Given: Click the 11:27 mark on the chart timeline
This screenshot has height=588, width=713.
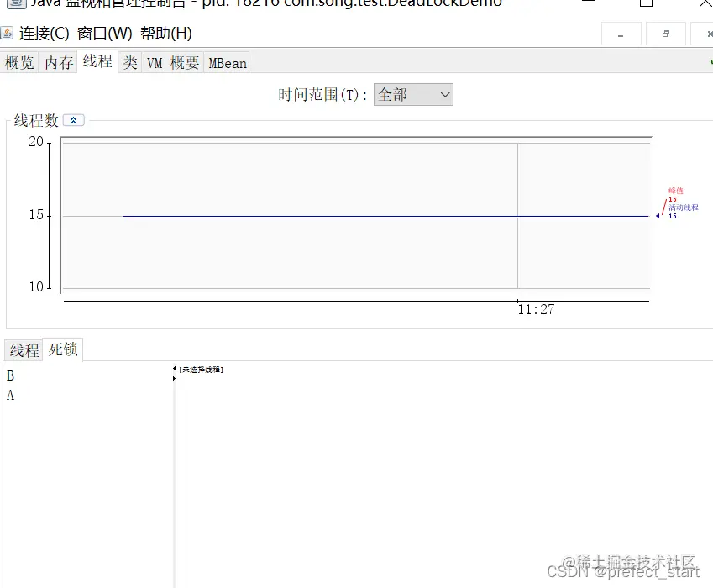Looking at the screenshot, I should coord(536,309).
